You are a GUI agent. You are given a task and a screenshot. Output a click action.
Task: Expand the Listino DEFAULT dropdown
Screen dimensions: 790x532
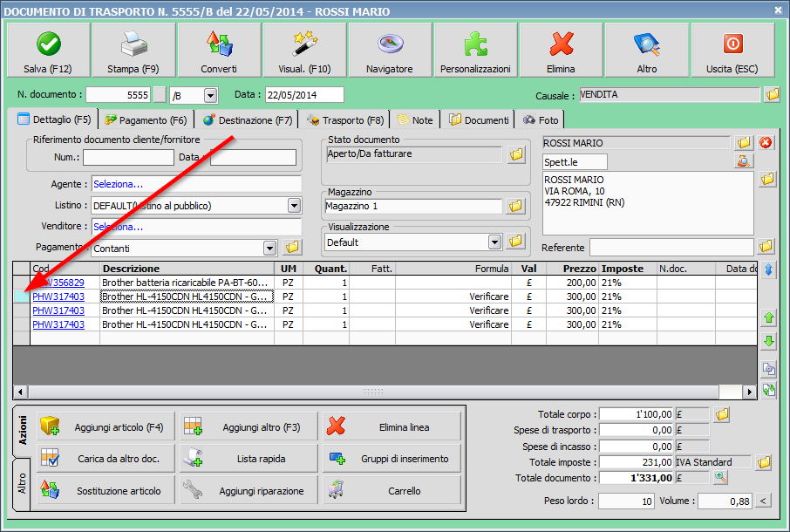pyautogui.click(x=294, y=206)
